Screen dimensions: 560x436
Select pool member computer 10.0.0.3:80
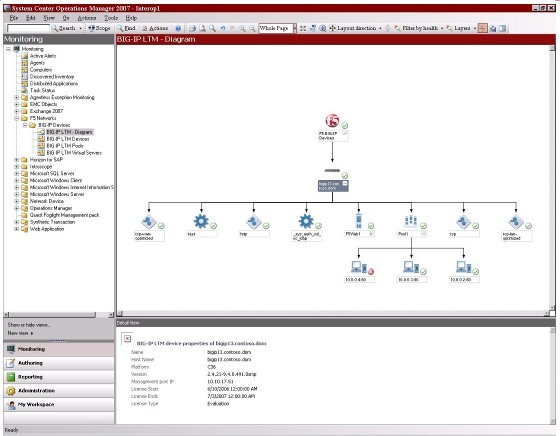click(x=411, y=267)
